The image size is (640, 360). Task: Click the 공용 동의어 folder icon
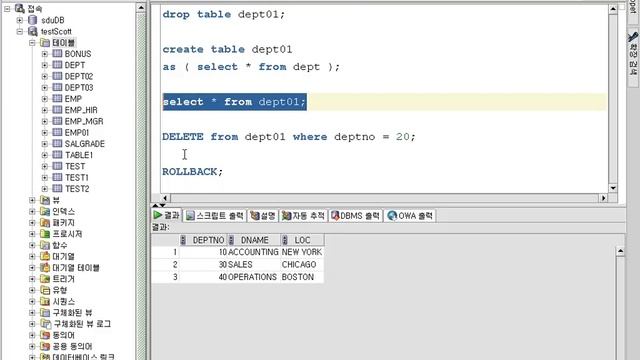[x=45, y=347]
